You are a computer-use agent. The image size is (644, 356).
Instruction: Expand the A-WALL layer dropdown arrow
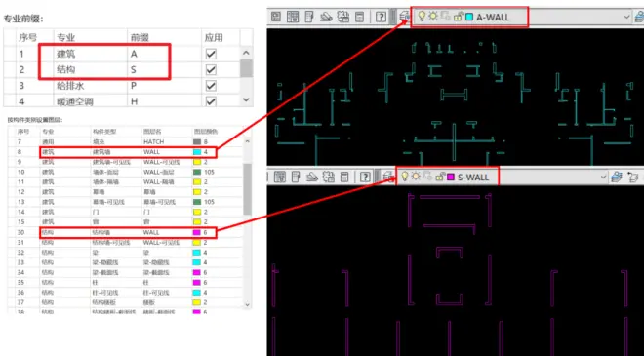(x=627, y=17)
